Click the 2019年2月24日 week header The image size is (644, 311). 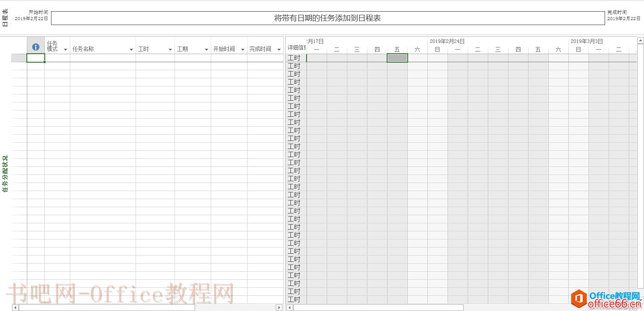click(447, 41)
